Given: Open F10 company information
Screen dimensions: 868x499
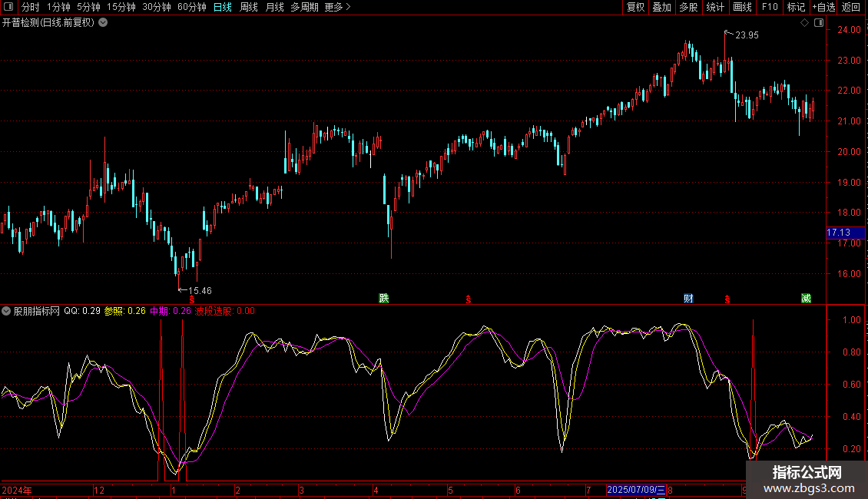Looking at the screenshot, I should click(x=770, y=7).
